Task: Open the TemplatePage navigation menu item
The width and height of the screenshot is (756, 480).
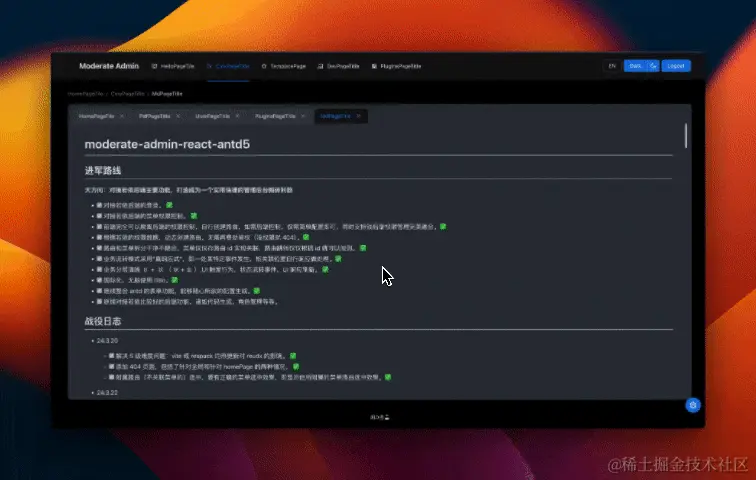Action: point(284,67)
